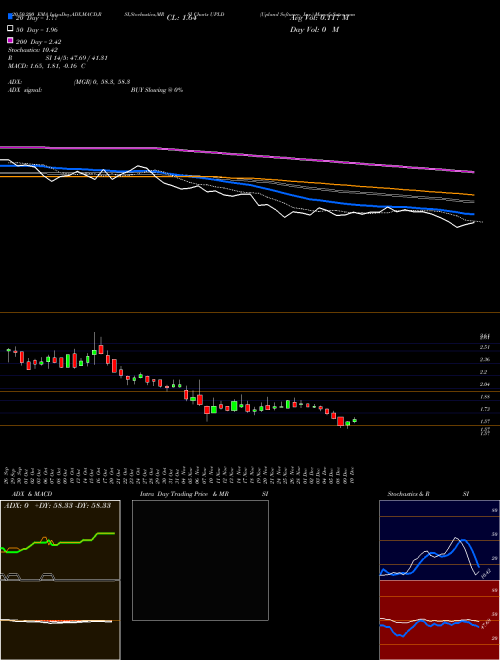Click the 'BUY Slowing @ 0%' ADX signal text
This screenshot has width=500, height=660.
(x=157, y=90)
